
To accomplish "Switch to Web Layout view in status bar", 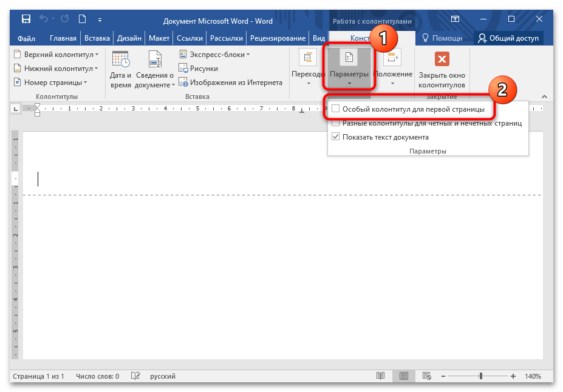I will 426,376.
